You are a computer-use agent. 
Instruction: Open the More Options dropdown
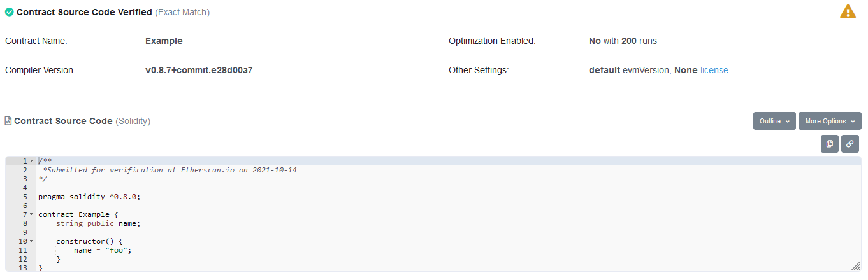click(x=829, y=121)
